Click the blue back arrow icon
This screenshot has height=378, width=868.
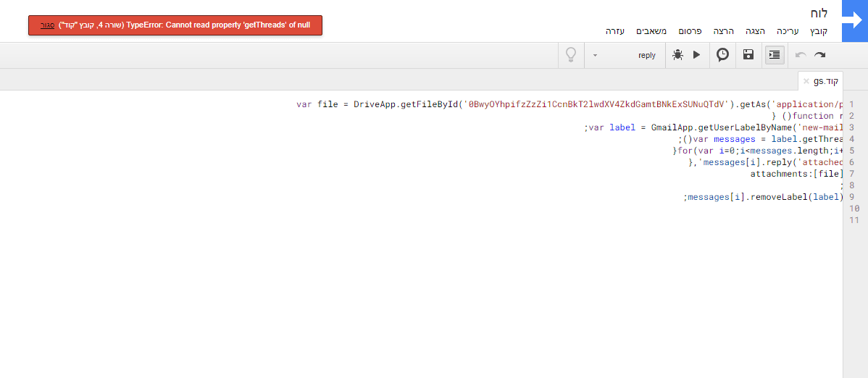(x=854, y=21)
